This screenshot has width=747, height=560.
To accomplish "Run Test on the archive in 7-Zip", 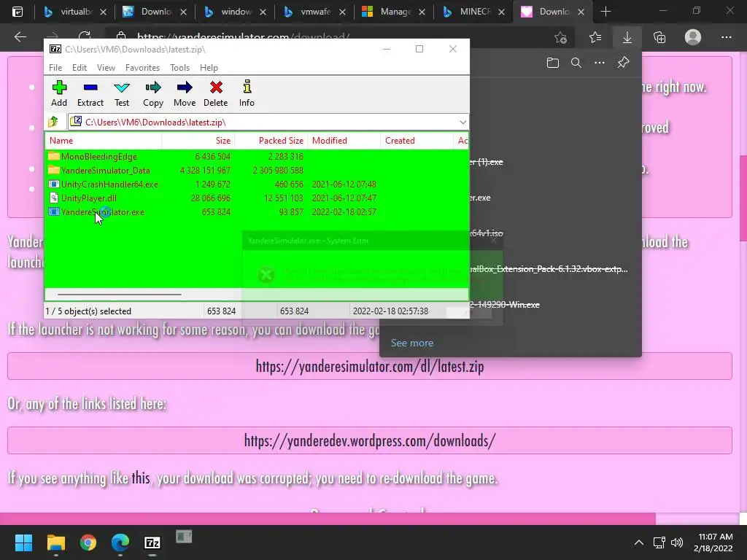I will point(122,93).
